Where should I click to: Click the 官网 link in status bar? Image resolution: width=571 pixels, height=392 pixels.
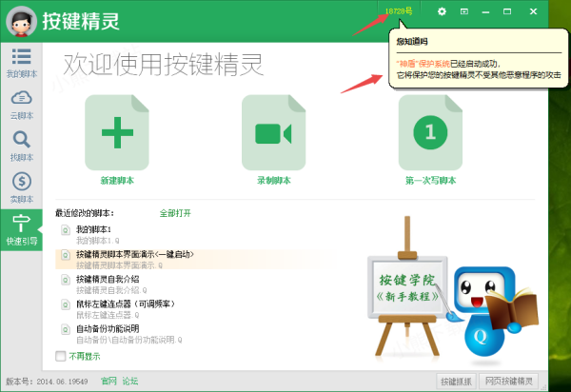(x=108, y=382)
